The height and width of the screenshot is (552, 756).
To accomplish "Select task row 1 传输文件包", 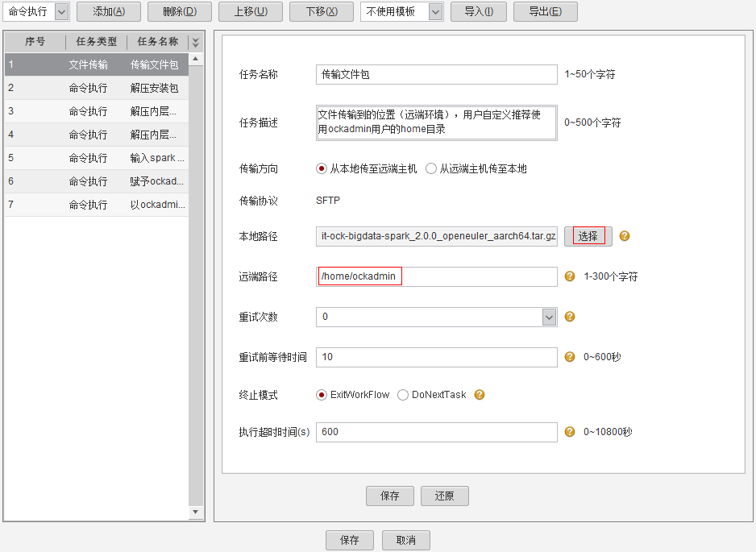I will [x=97, y=64].
